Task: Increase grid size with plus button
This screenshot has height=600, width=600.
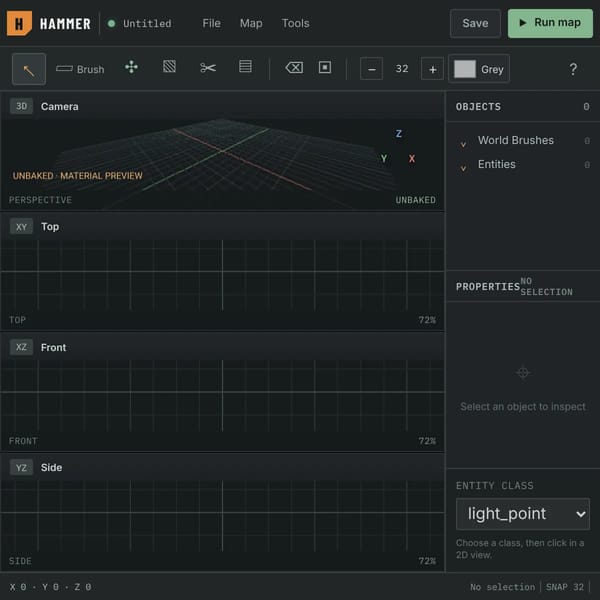Action: [432, 69]
